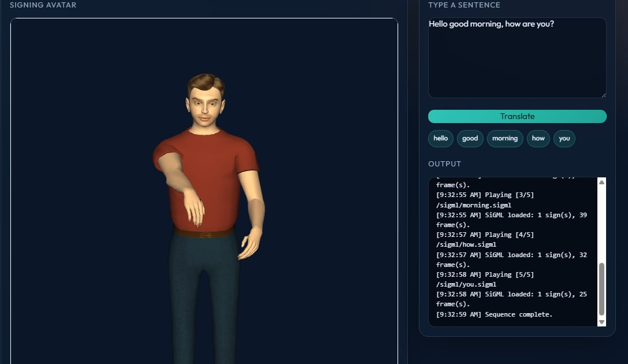Click the output log scroll-down arrow

tap(601, 322)
